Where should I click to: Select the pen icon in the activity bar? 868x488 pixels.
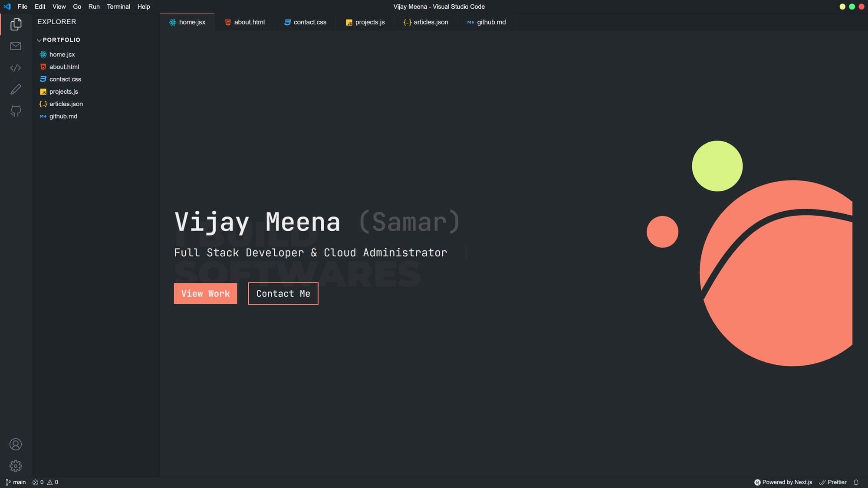pos(16,89)
